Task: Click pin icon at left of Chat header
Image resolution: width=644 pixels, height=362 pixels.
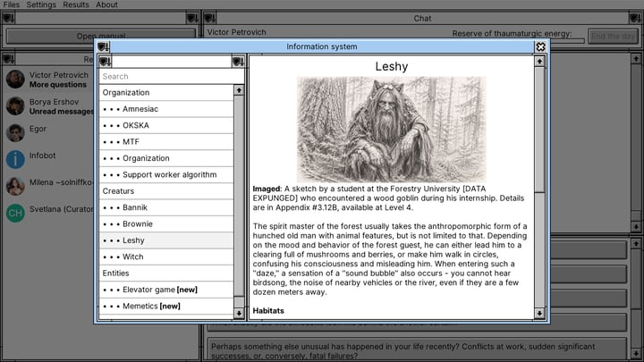Action: coord(210,18)
